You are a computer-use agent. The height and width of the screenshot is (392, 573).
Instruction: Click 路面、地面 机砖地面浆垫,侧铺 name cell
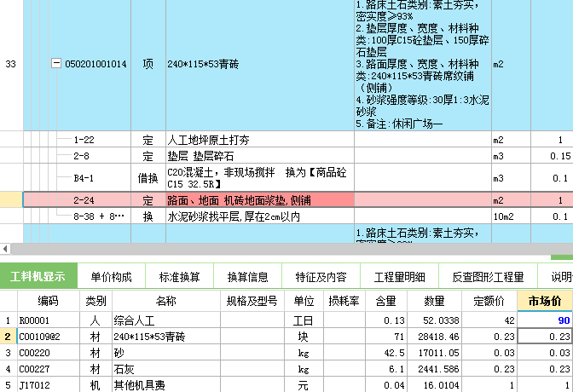[260, 200]
